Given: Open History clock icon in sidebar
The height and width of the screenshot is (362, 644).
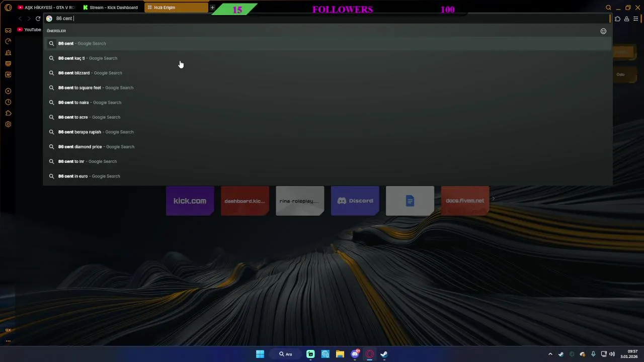Looking at the screenshot, I should [x=8, y=102].
